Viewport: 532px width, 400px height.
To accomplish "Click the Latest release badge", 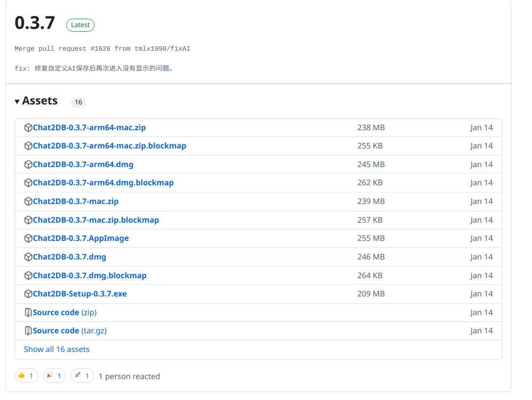I will point(80,25).
